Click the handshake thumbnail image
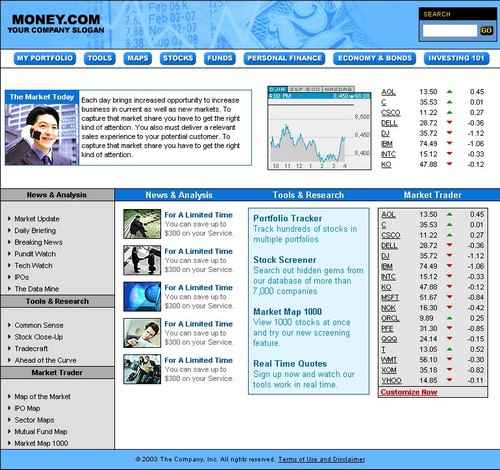The image size is (500, 470). tap(142, 260)
